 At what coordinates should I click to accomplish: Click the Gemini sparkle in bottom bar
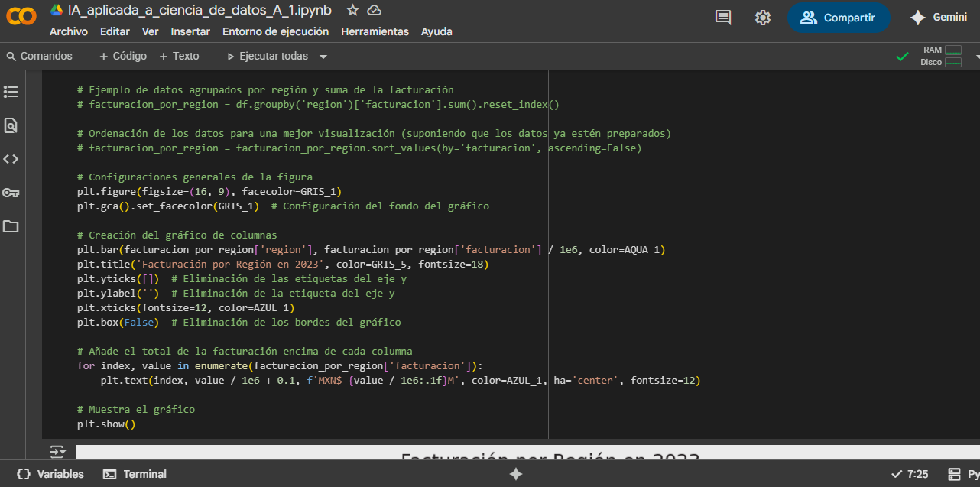(x=516, y=474)
